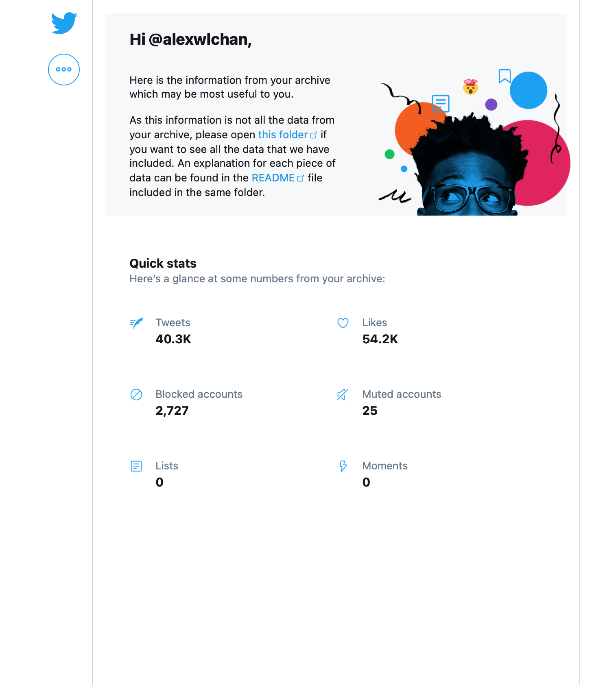Click the Moments lightning bolt icon
The height and width of the screenshot is (685, 616).
pos(343,466)
